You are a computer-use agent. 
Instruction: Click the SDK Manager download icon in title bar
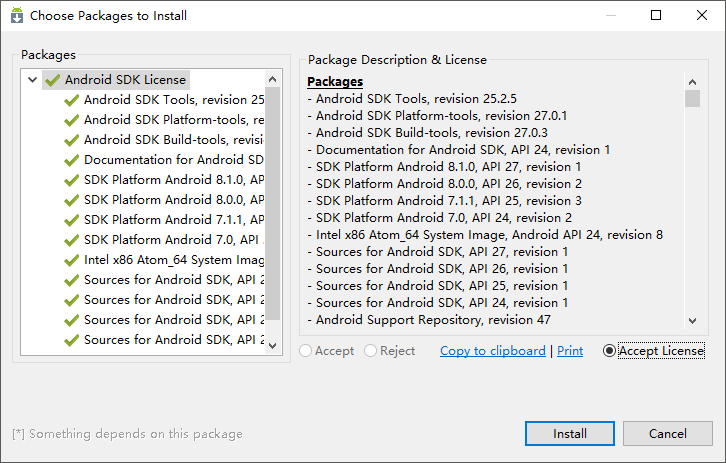17,15
